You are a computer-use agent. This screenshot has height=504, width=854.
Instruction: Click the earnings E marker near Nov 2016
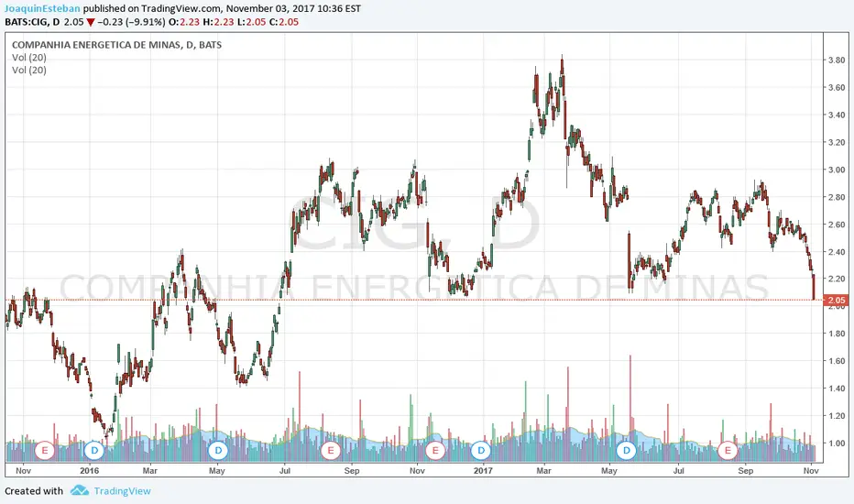434,451
